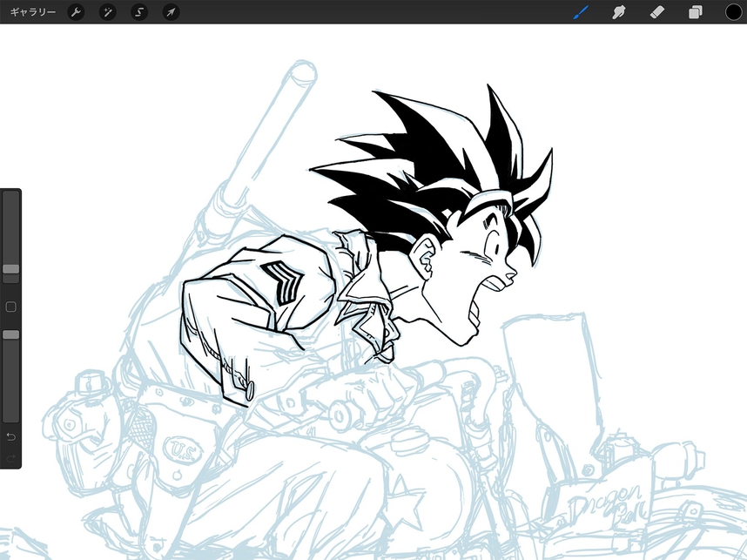Open the Adjustments magic wand menu

[x=108, y=12]
